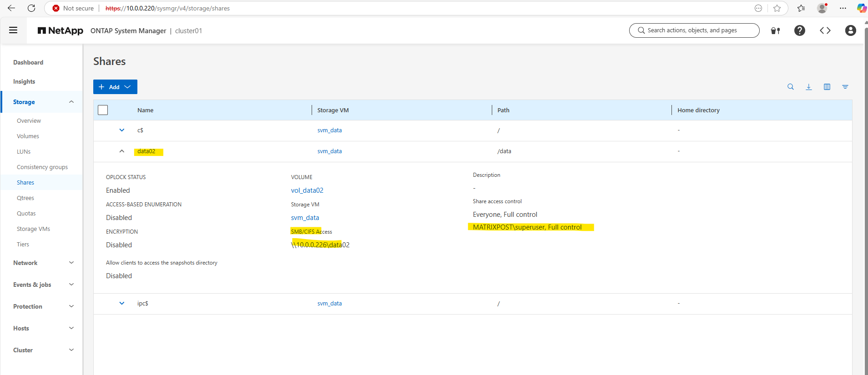Image resolution: width=868 pixels, height=375 pixels.
Task: Select Shares in sidebar
Action: click(25, 182)
